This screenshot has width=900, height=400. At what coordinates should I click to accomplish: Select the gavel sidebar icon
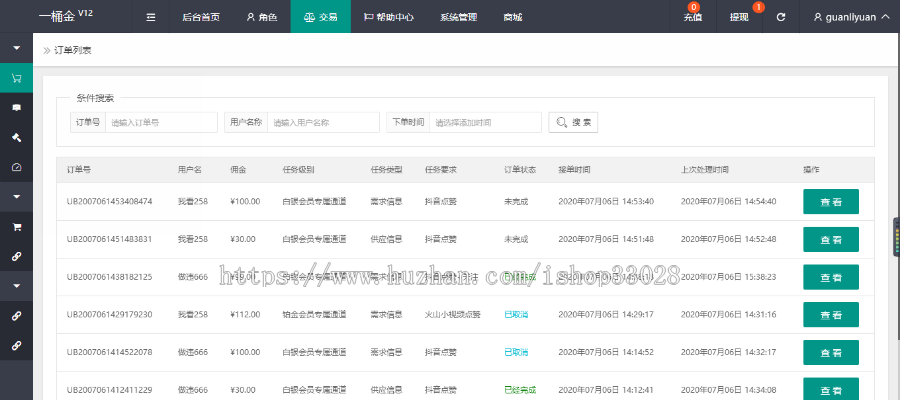16,137
